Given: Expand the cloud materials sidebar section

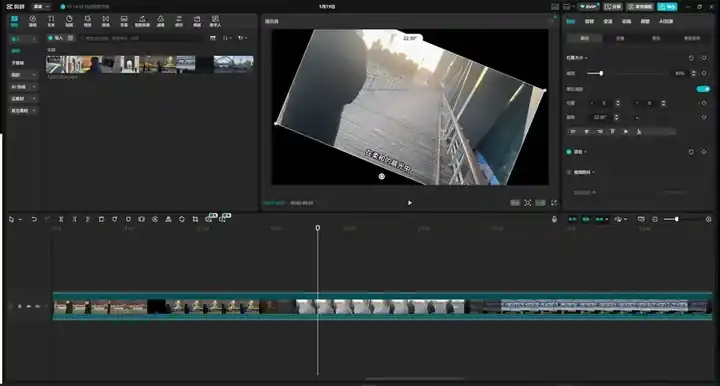Looking at the screenshot, I should coord(23,99).
